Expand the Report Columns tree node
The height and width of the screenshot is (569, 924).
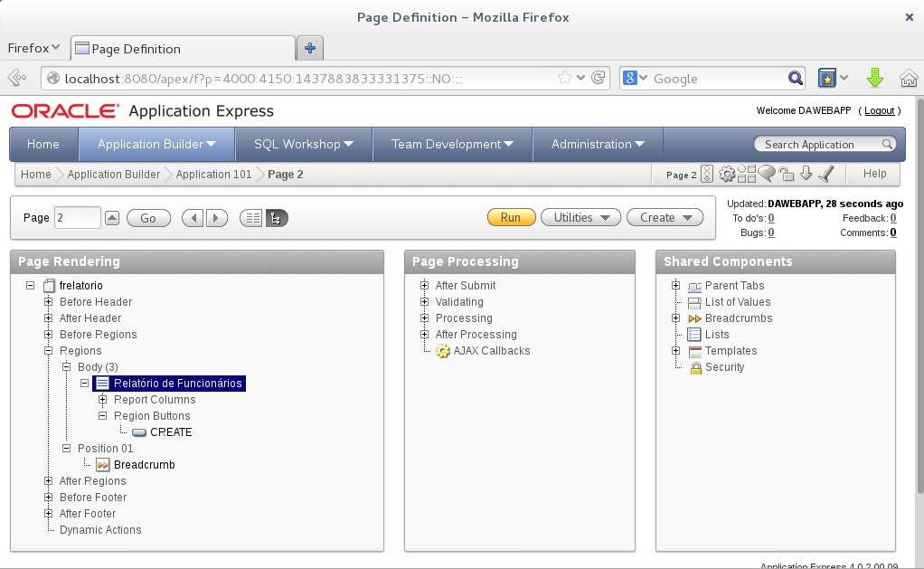(103, 400)
